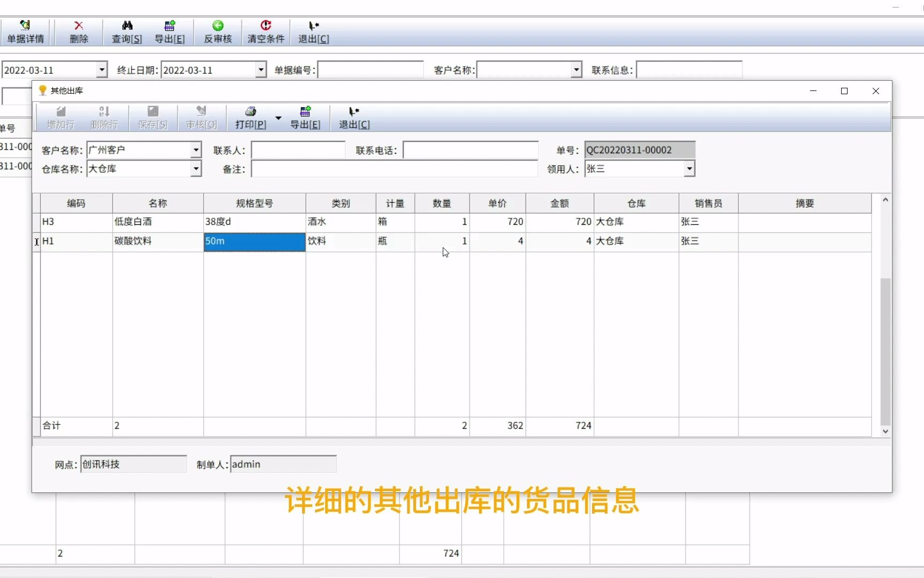Viewport: 924px width, 578px height.
Task: Click 保存[S] in the 其他出库 toolbar
Action: [x=153, y=118]
